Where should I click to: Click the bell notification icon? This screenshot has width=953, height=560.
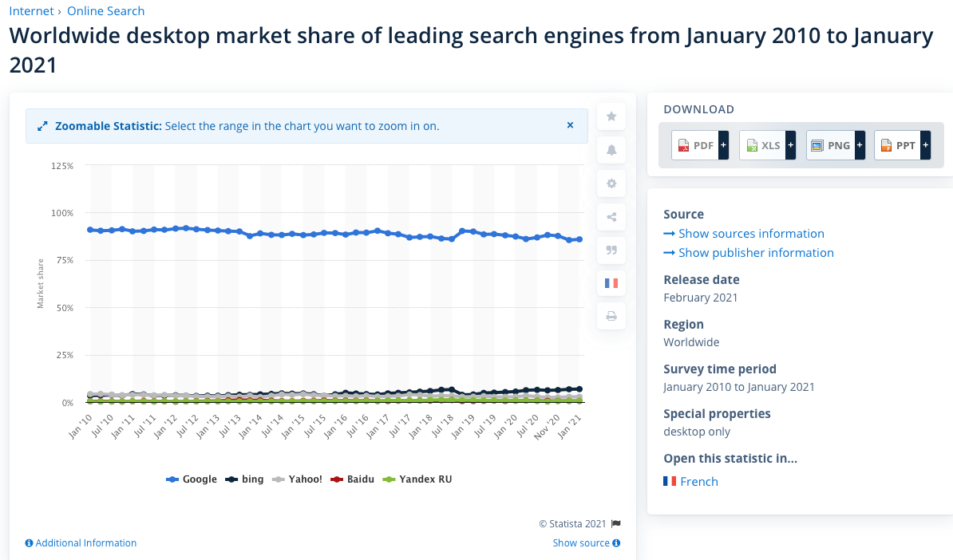click(611, 150)
